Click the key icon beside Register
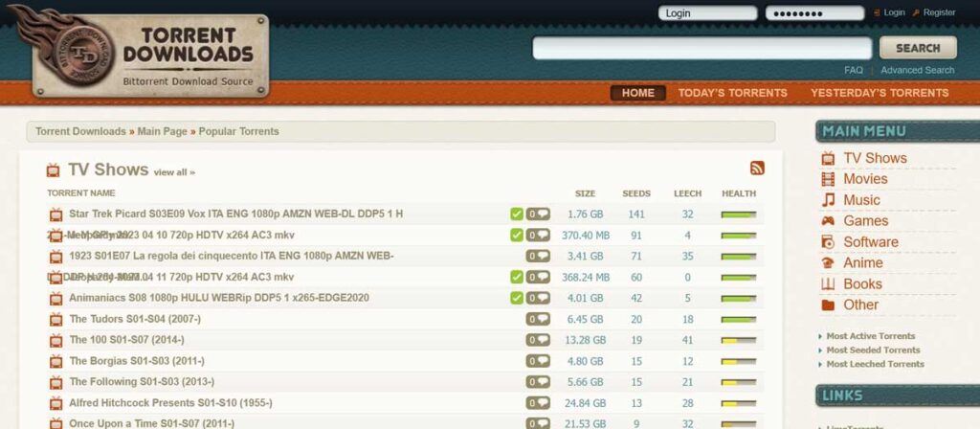This screenshot has width=980, height=429. [916, 12]
